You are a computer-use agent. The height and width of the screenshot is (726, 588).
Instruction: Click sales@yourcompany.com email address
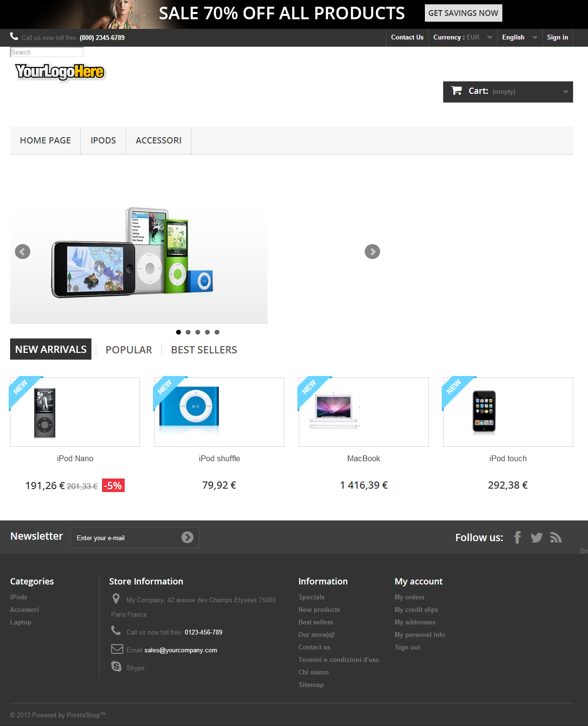coord(181,650)
